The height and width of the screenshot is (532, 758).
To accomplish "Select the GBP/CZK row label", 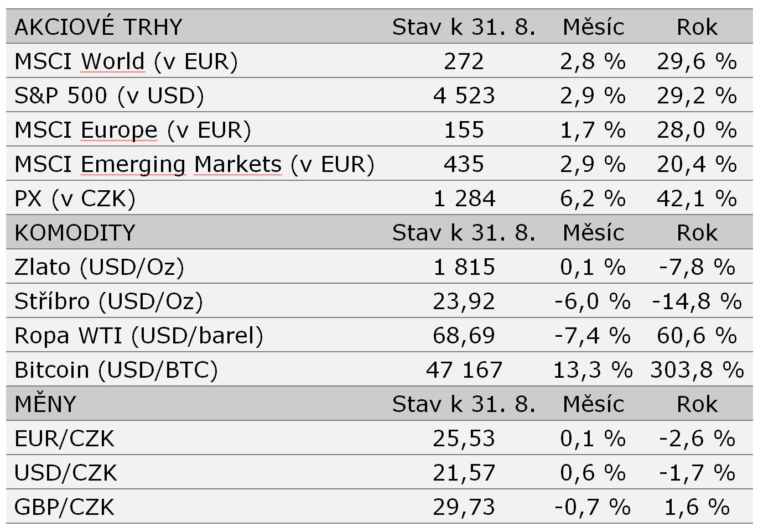I will pos(65,507).
